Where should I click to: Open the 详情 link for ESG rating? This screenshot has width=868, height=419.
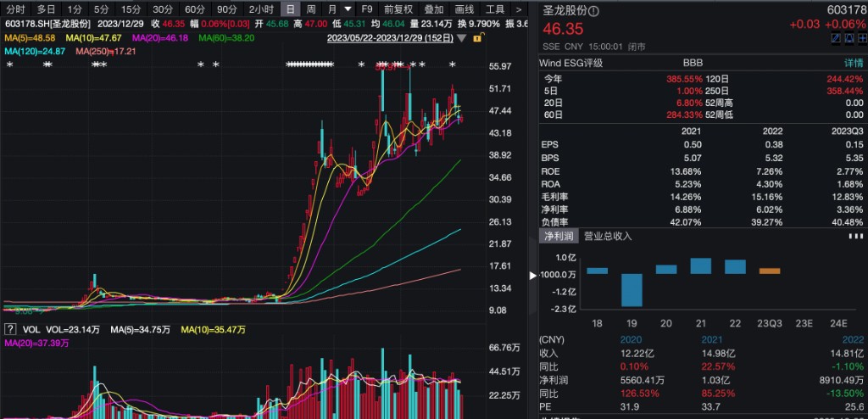pos(853,63)
